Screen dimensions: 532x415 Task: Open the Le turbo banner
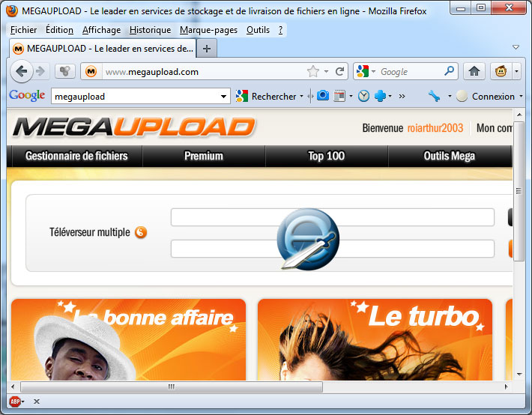click(375, 339)
